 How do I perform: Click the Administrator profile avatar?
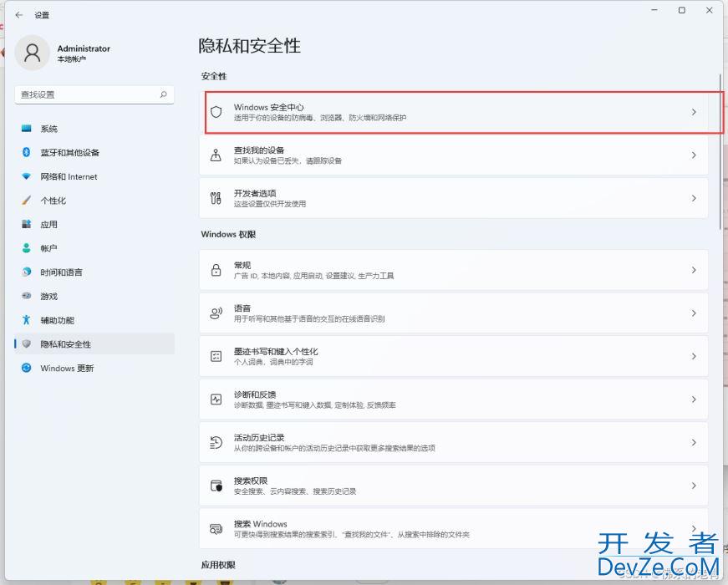[32, 53]
